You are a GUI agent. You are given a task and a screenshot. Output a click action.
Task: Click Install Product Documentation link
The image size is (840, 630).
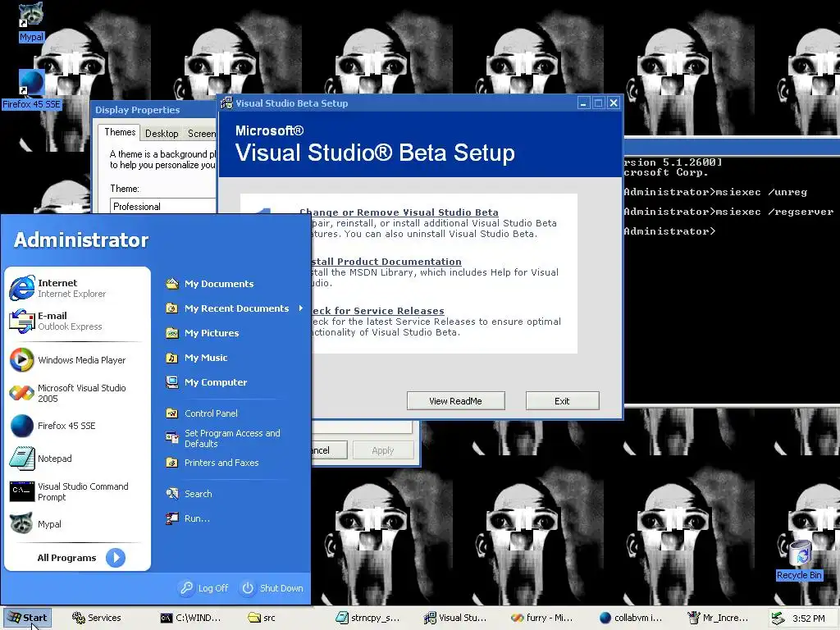(x=386, y=262)
